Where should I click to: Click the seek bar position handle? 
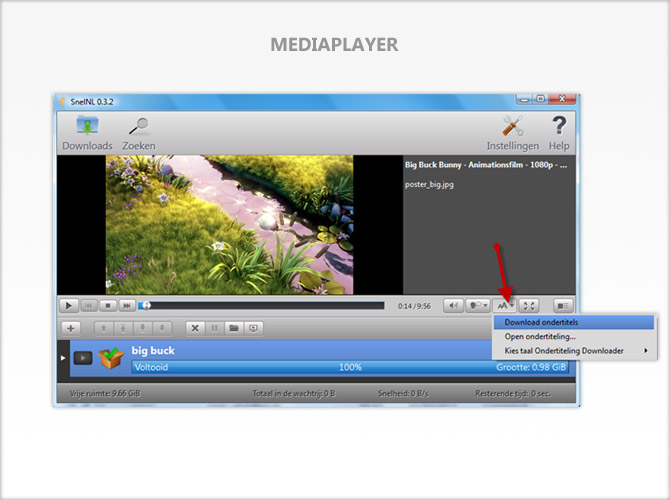(x=146, y=305)
